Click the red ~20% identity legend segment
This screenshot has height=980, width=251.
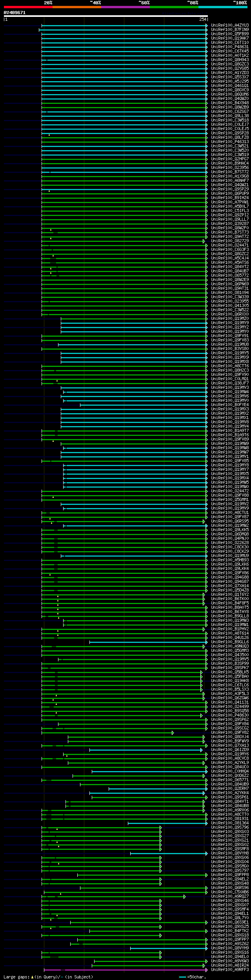click(x=28, y=7)
